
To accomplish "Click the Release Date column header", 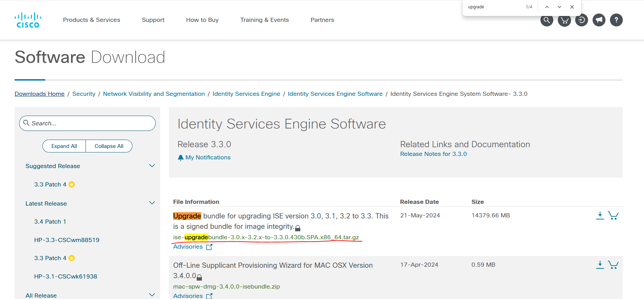I will [x=419, y=202].
